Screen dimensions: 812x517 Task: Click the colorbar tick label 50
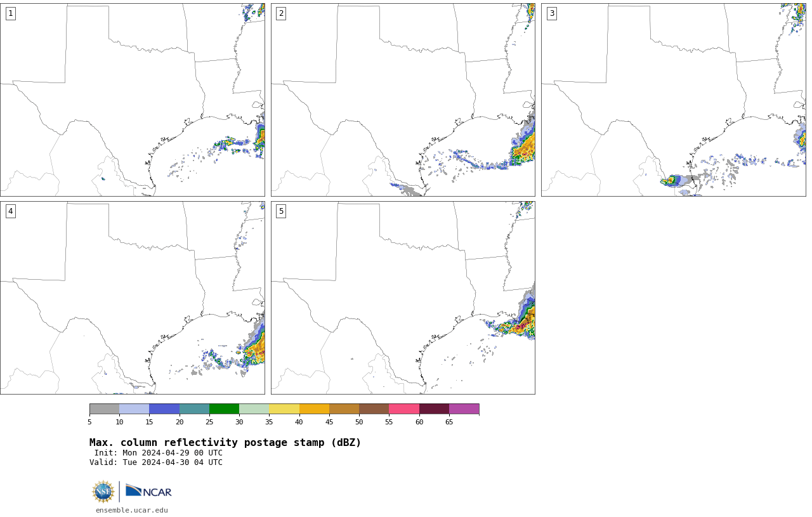[x=359, y=422]
